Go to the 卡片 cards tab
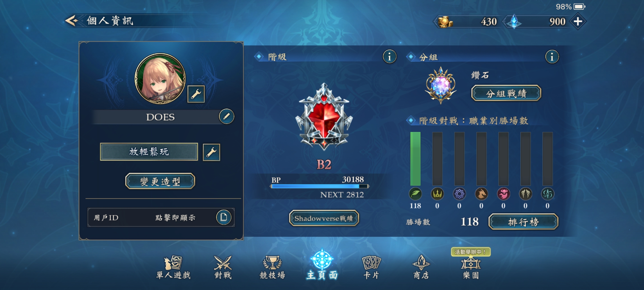The height and width of the screenshot is (290, 644). coord(371,267)
